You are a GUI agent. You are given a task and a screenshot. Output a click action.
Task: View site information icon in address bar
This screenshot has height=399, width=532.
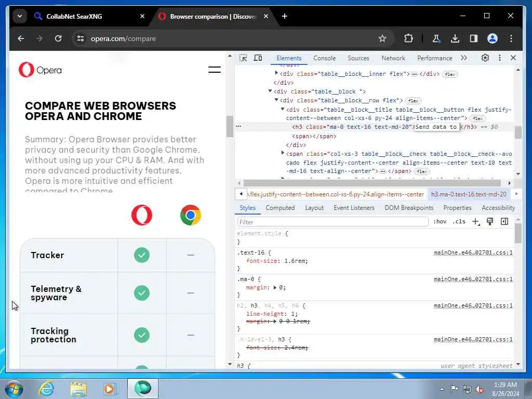coord(80,38)
